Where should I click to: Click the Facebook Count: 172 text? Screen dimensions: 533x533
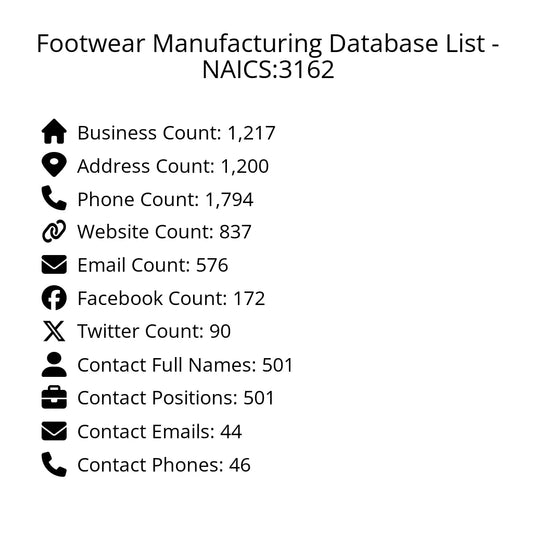171,298
